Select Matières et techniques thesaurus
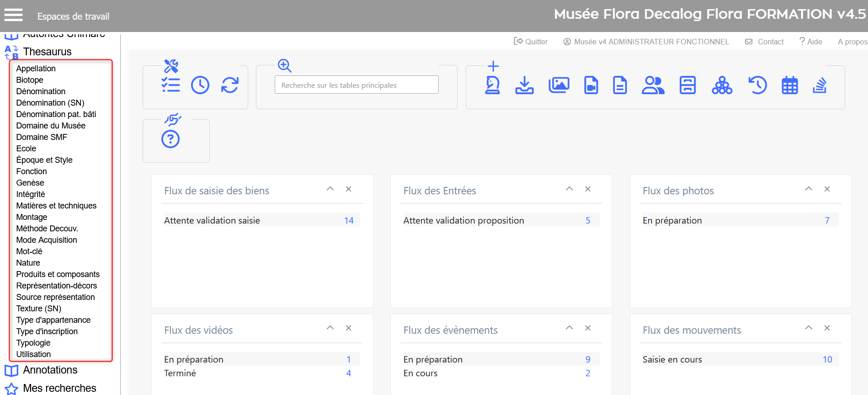The image size is (868, 395). click(x=56, y=206)
